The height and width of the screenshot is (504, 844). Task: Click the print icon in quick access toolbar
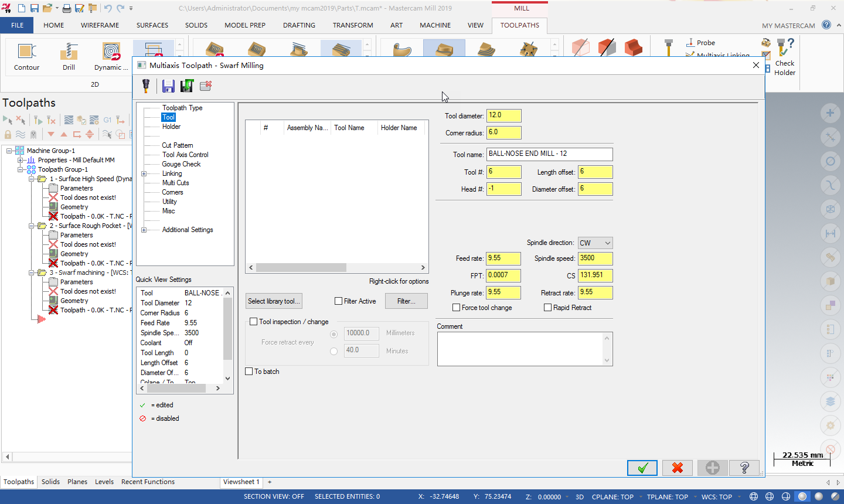(67, 8)
